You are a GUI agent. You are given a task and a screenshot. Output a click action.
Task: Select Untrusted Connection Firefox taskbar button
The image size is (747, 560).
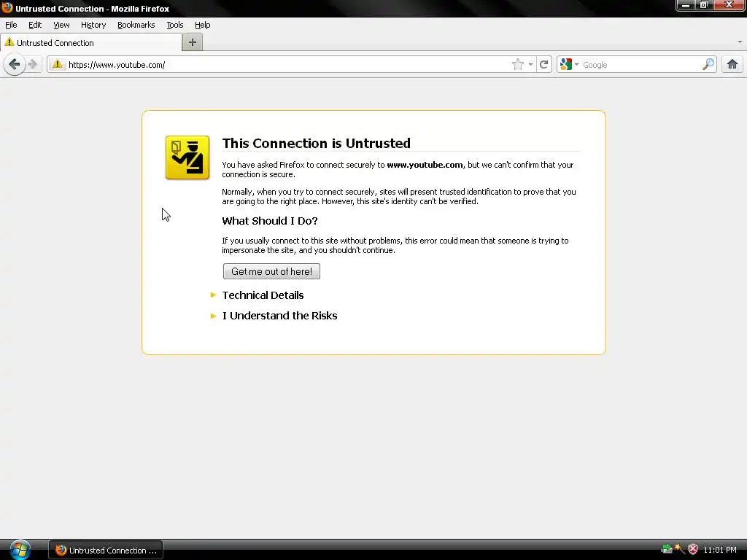tap(106, 550)
